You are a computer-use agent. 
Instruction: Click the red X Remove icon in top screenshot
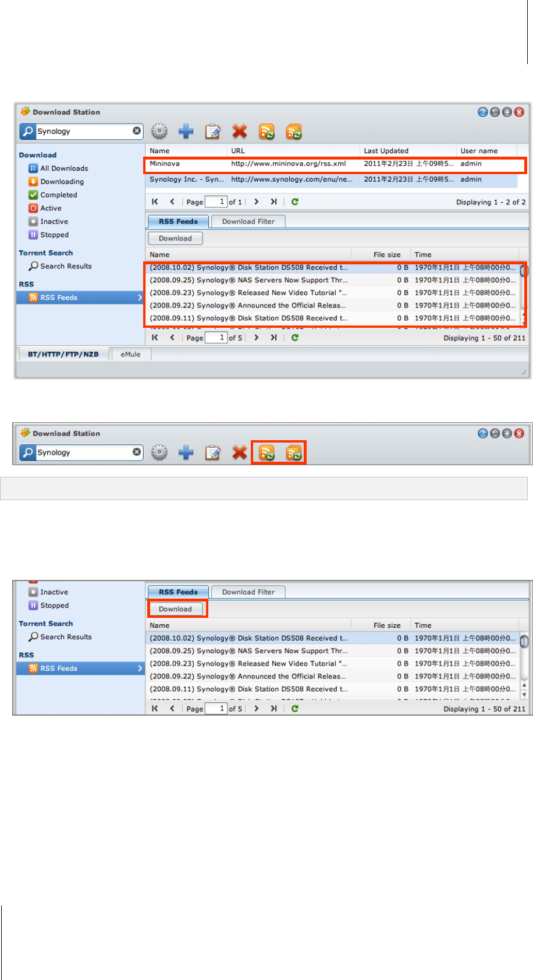(240, 132)
